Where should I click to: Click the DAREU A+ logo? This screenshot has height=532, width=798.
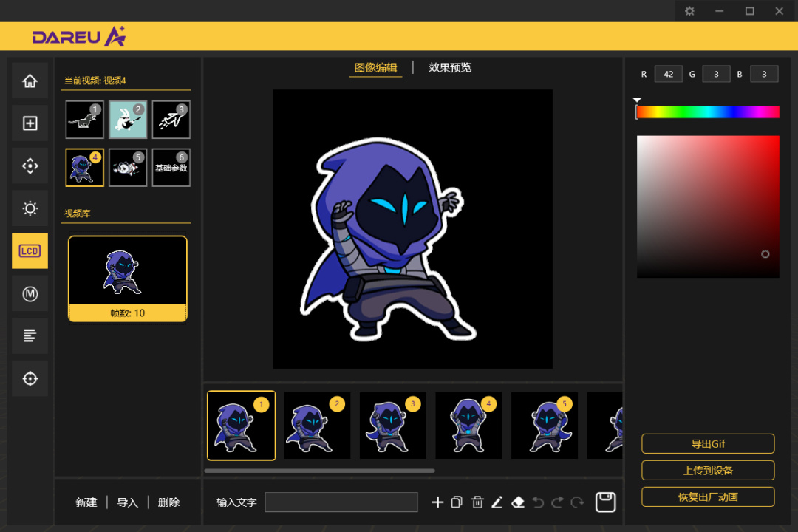tap(79, 36)
